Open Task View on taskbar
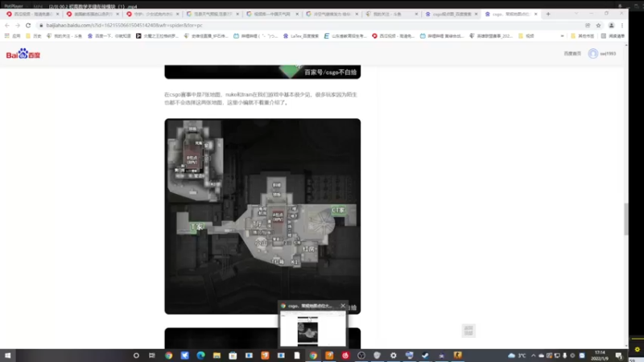 coord(152,356)
